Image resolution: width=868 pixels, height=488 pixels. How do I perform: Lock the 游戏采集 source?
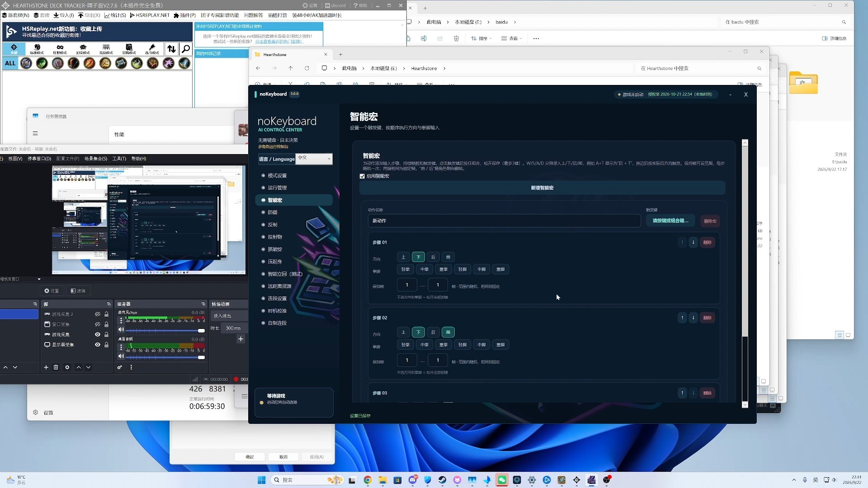coord(106,335)
